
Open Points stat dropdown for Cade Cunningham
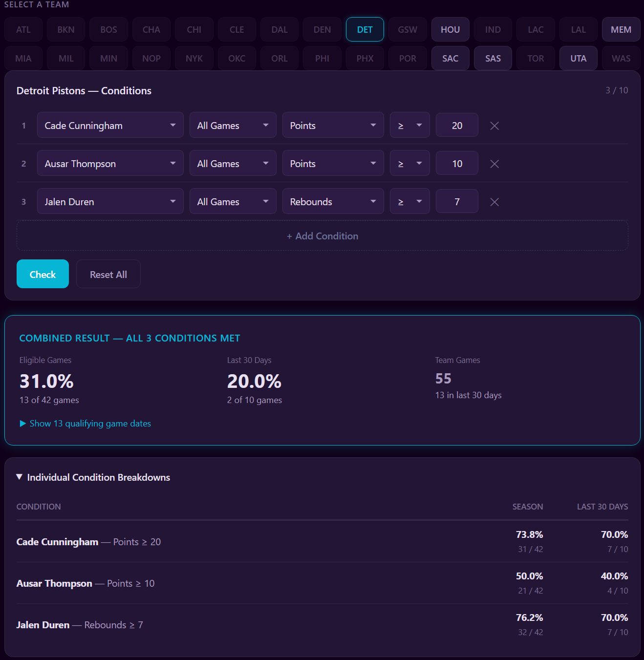pos(333,125)
